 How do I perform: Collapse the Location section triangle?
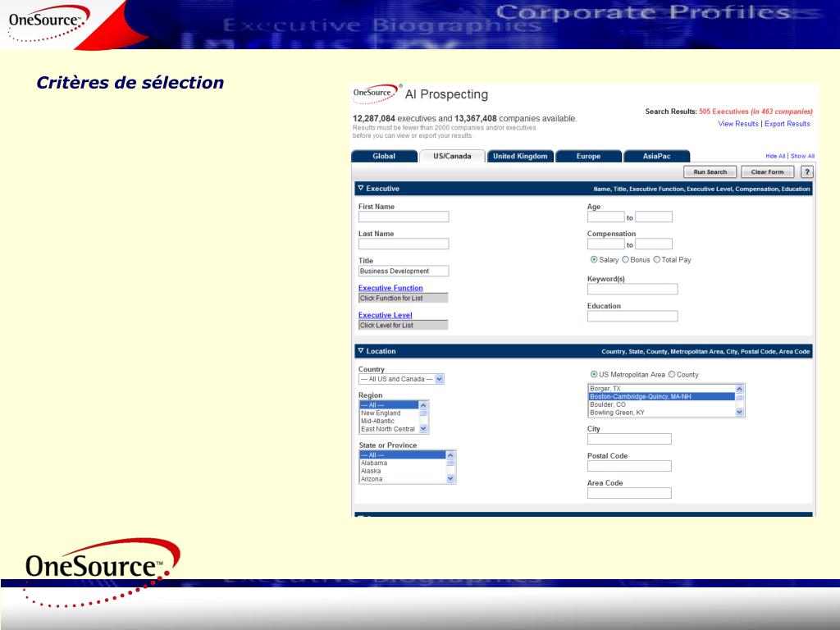click(361, 351)
